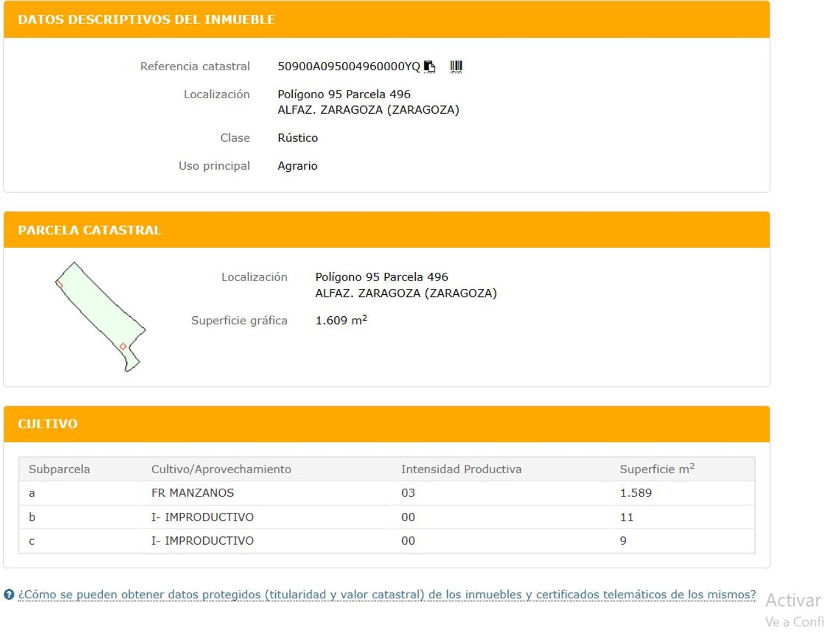The image size is (824, 644).
Task: Click the Superficie m² column header
Action: click(x=656, y=469)
